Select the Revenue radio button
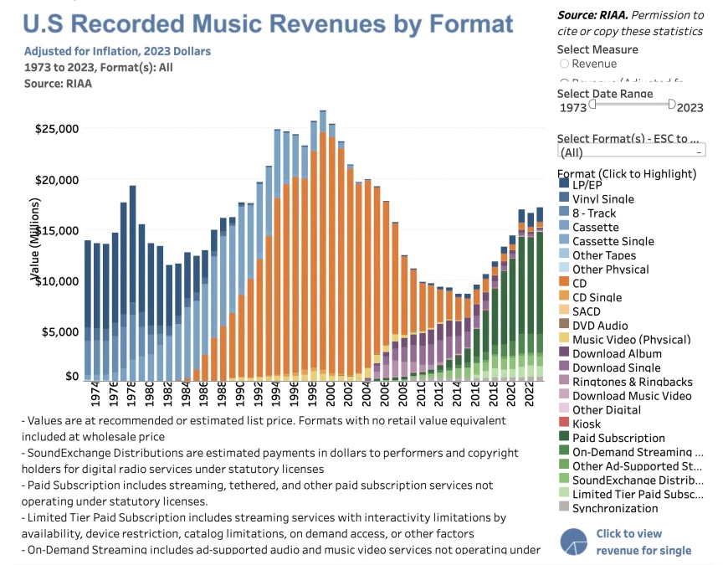 coord(564,64)
